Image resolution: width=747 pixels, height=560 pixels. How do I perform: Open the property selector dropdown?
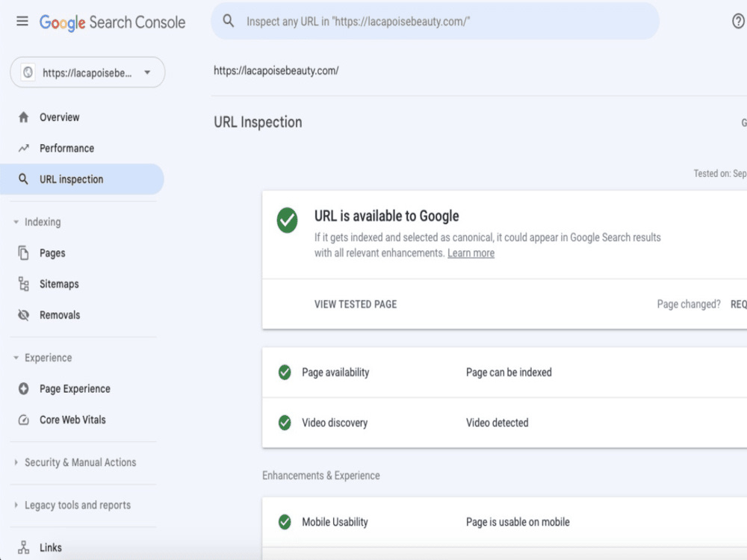[x=87, y=72]
